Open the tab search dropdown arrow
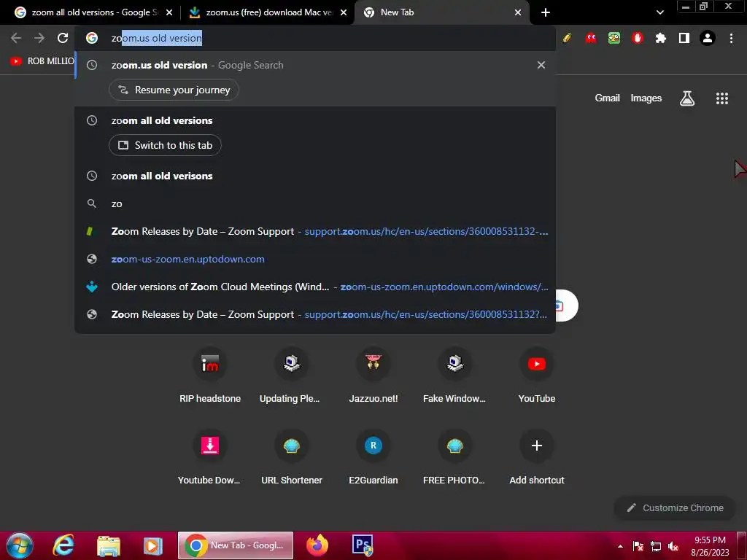Screen dimensions: 747x560 point(659,12)
